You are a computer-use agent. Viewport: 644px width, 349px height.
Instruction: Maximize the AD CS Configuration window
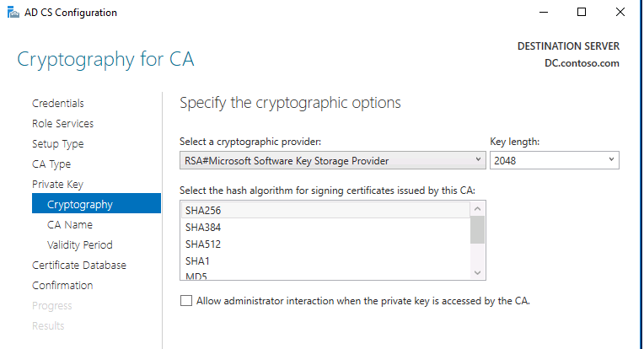582,13
